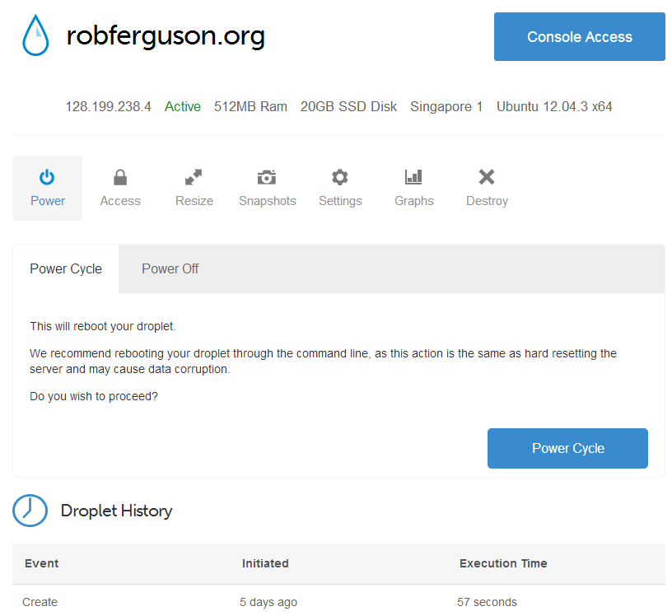Click 'This will reboot your droplet.' text
The image size is (672, 616).
tap(103, 326)
